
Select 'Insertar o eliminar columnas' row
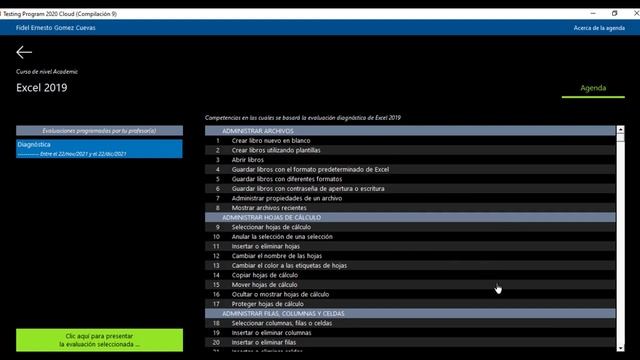pos(410,333)
